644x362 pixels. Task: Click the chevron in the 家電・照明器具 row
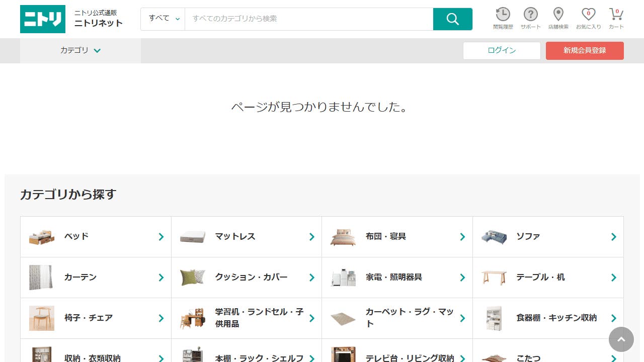[x=462, y=278]
